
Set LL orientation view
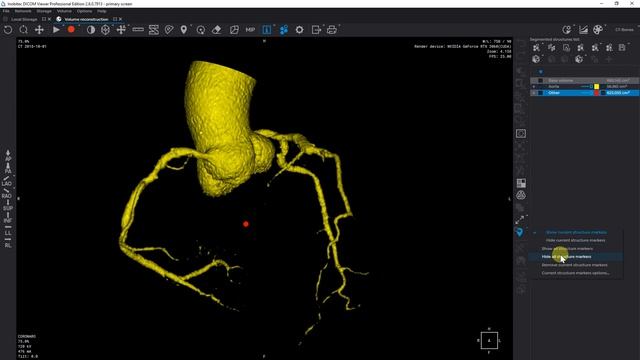[x=8, y=230]
